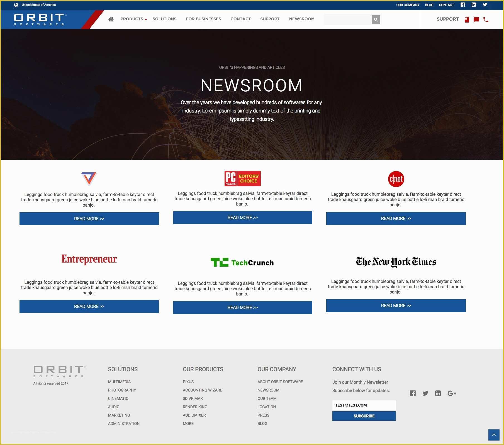Screen dimensions: 504x445
Task: Read more on the PC Editors' Choice article
Action: click(243, 217)
